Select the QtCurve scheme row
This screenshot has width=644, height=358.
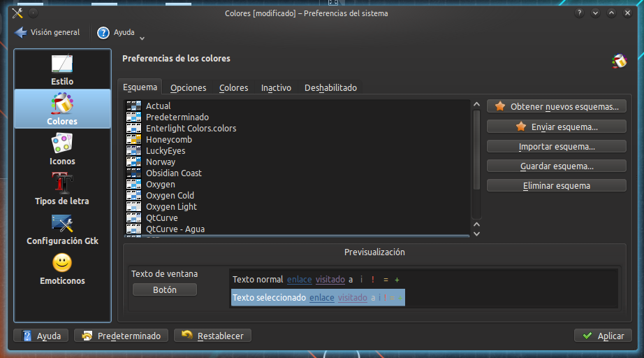[x=298, y=218]
